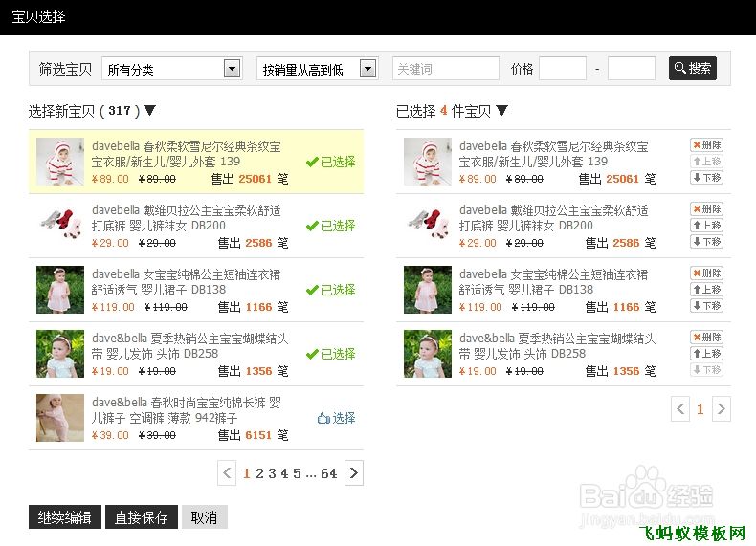This screenshot has height=546, width=756.
Task: Click 继续编辑 button
Action: pos(65,517)
